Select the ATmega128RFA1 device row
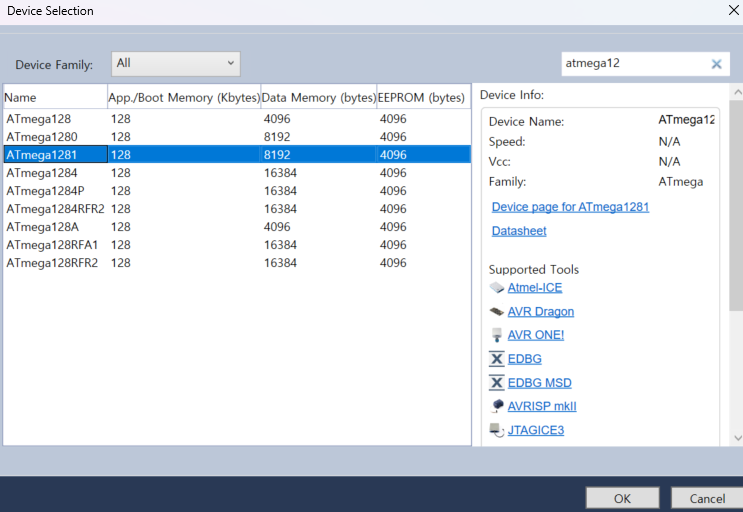 237,244
